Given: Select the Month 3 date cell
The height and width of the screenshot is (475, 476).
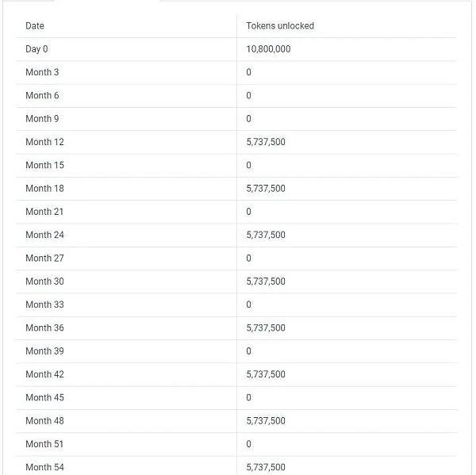Looking at the screenshot, I should tap(42, 72).
